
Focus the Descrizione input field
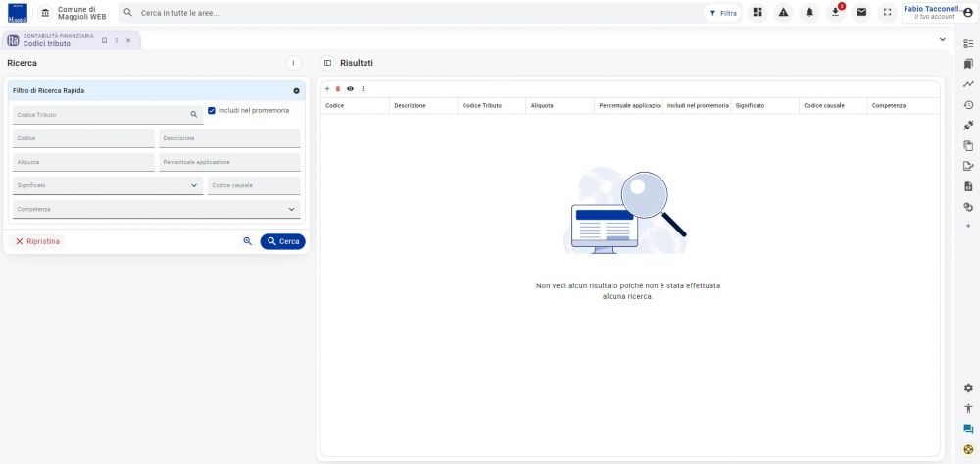click(x=229, y=138)
